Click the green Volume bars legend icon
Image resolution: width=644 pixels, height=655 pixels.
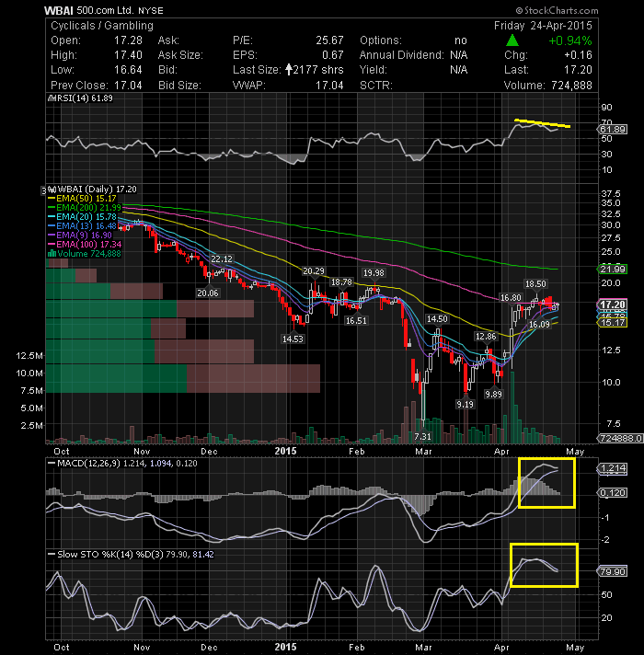coord(52,254)
